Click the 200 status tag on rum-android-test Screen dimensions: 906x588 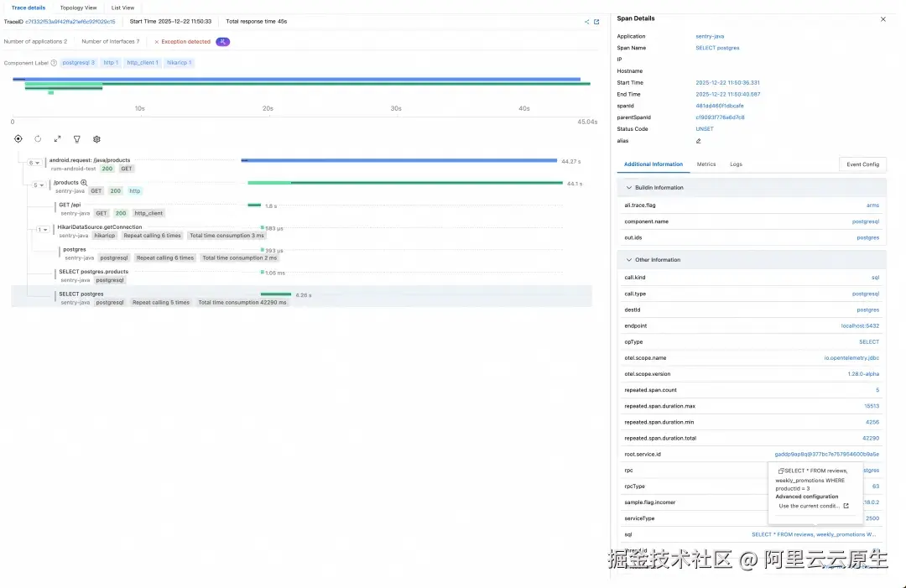[107, 169]
